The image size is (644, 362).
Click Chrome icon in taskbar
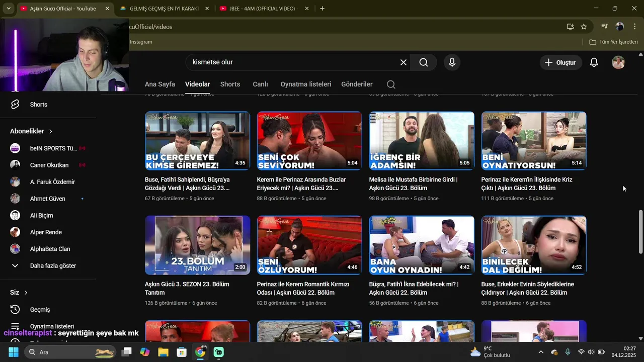(200, 352)
